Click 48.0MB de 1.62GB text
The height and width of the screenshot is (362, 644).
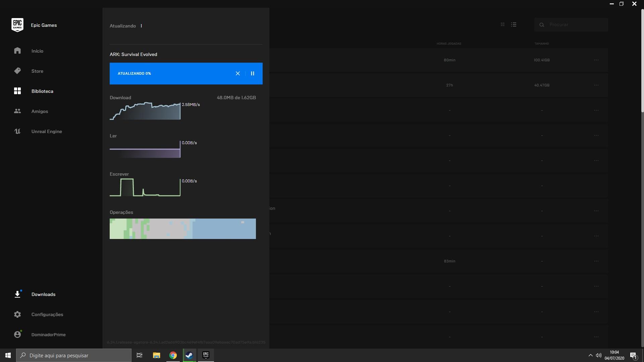(236, 98)
